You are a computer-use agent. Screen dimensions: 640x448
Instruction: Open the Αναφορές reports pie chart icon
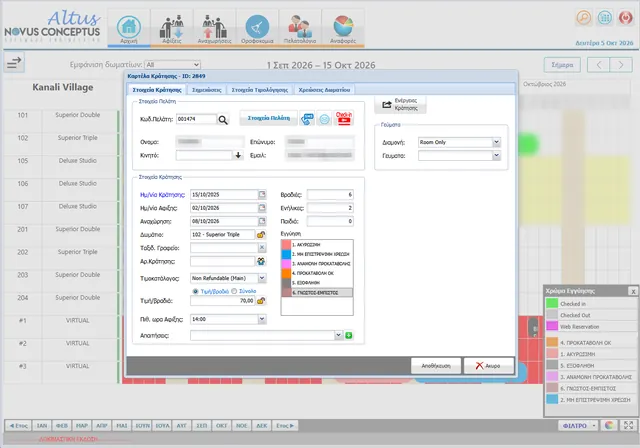(x=343, y=27)
